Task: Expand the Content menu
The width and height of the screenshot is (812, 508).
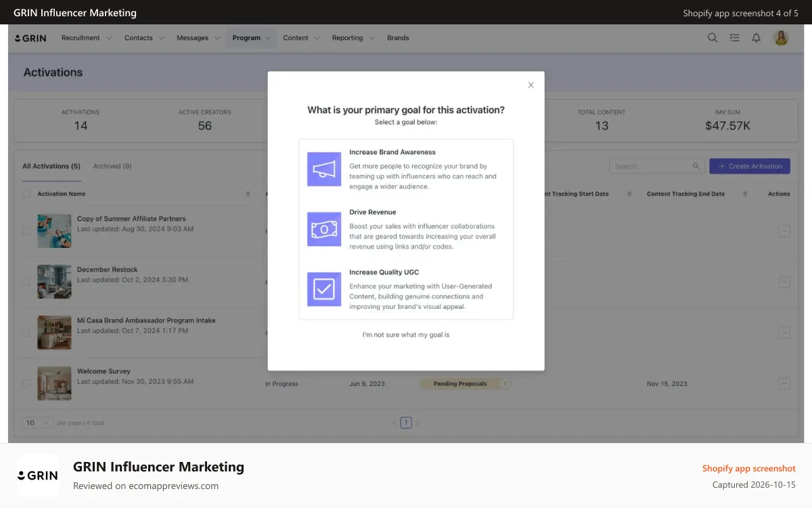Action: 302,38
